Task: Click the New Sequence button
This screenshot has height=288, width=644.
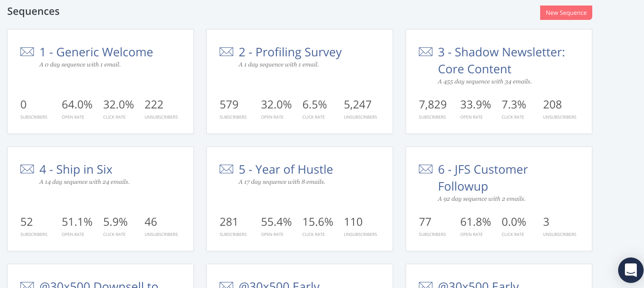Action: [x=566, y=13]
